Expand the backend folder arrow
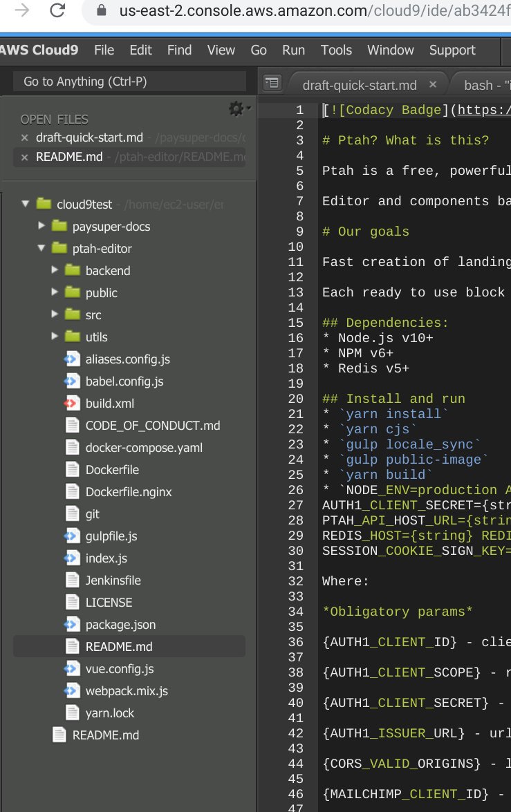The width and height of the screenshot is (511, 812). click(x=55, y=270)
